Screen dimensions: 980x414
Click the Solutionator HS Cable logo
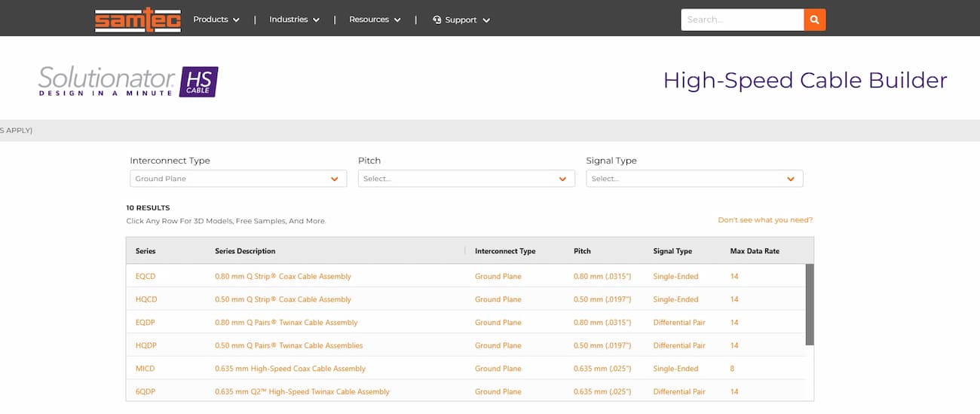pyautogui.click(x=128, y=81)
